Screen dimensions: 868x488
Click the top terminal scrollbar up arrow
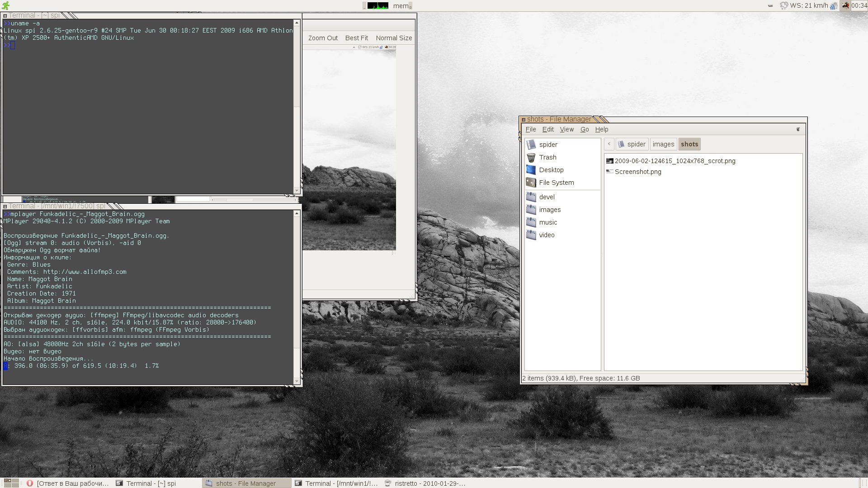coord(297,23)
